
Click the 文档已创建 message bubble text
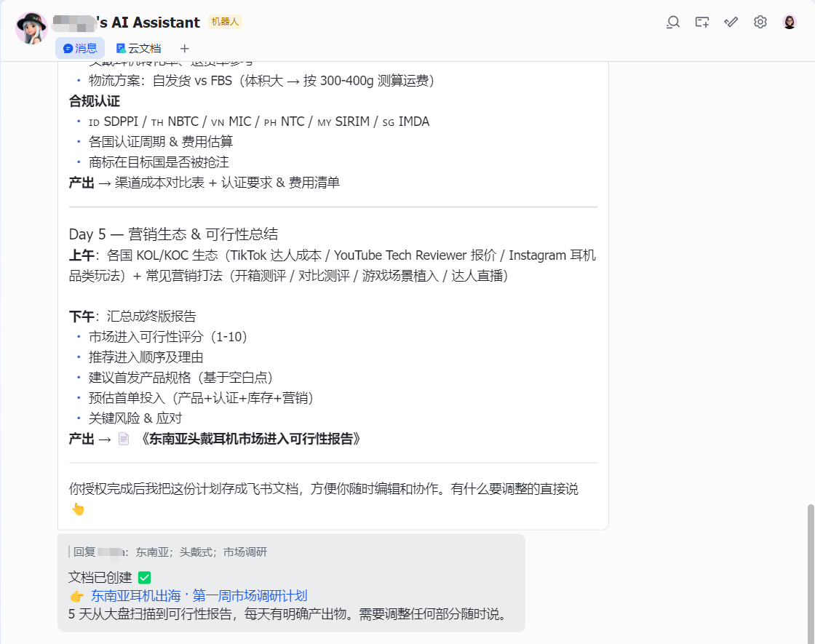[x=100, y=578]
